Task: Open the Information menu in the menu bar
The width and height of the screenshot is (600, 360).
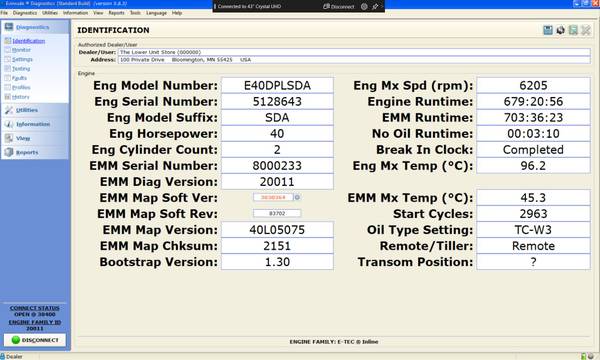Action: pyautogui.click(x=75, y=13)
